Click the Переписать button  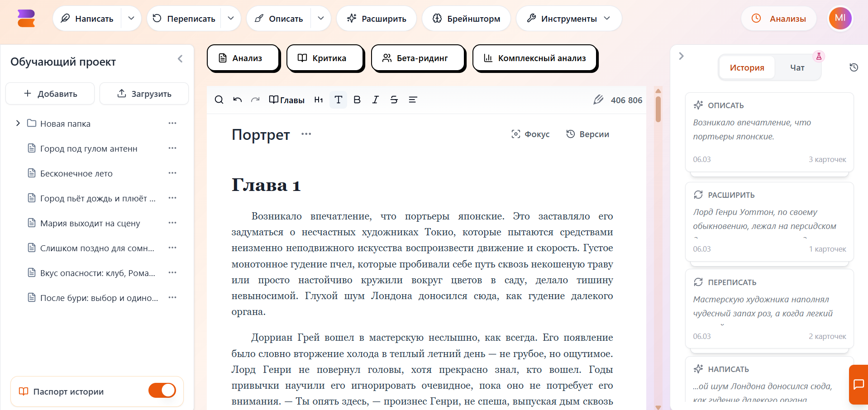coord(184,19)
